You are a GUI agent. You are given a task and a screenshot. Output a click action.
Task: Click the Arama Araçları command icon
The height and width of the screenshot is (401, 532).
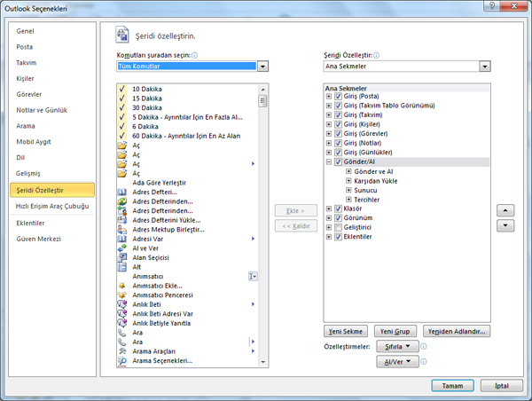coord(122,351)
